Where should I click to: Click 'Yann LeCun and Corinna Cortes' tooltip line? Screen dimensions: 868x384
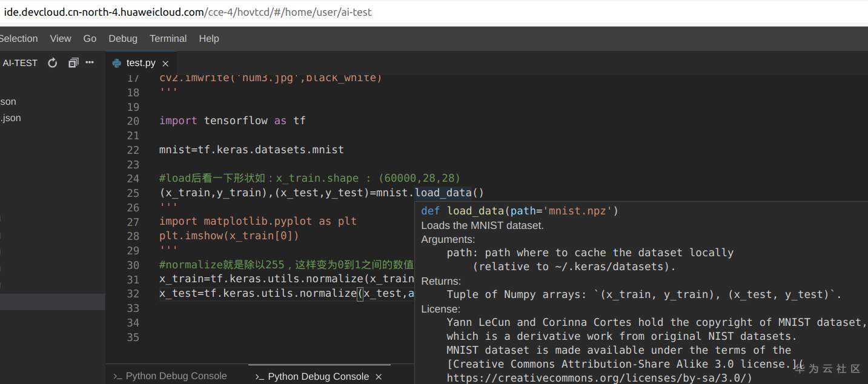[657, 322]
